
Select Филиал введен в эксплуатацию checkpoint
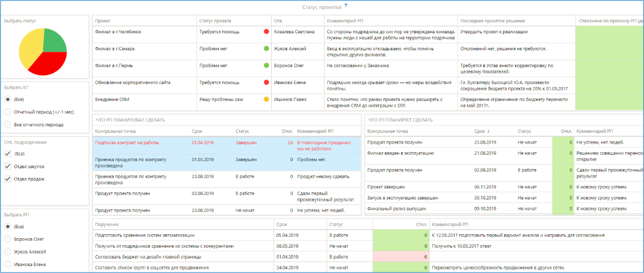tap(401, 153)
